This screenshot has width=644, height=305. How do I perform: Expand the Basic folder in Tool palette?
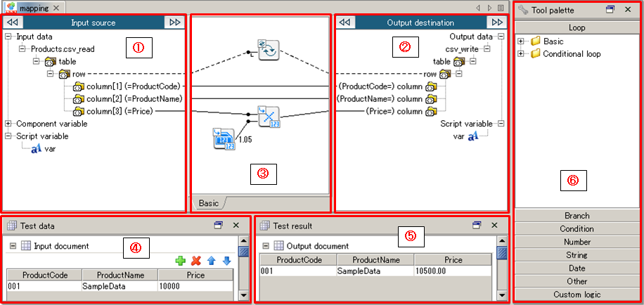(521, 41)
